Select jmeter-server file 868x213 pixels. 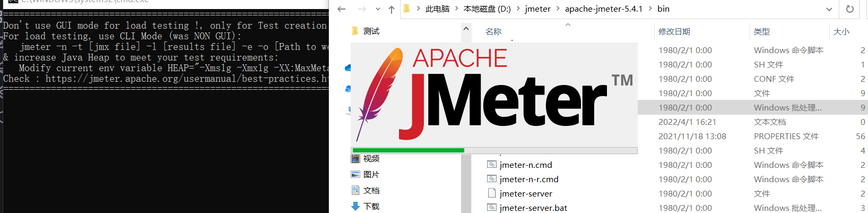(x=526, y=194)
